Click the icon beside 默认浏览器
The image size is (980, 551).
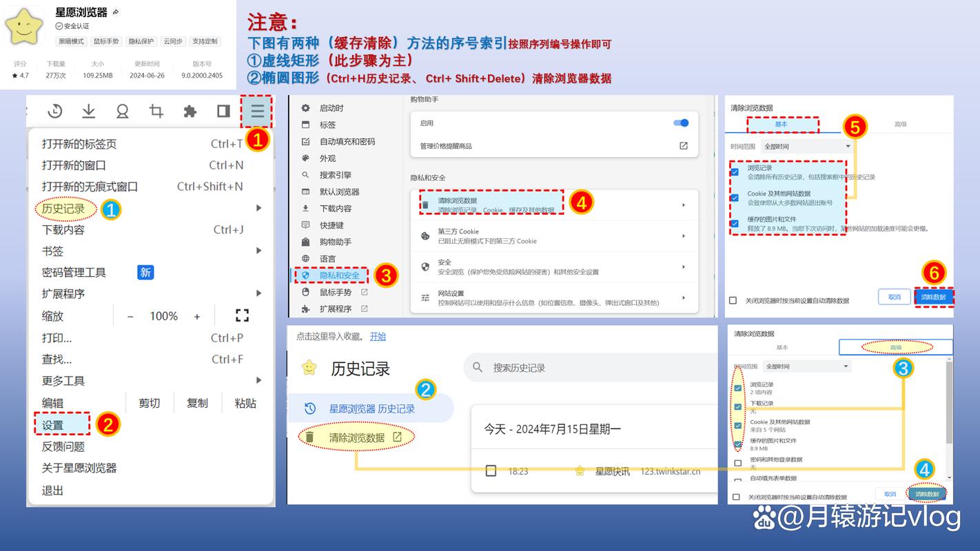(306, 191)
